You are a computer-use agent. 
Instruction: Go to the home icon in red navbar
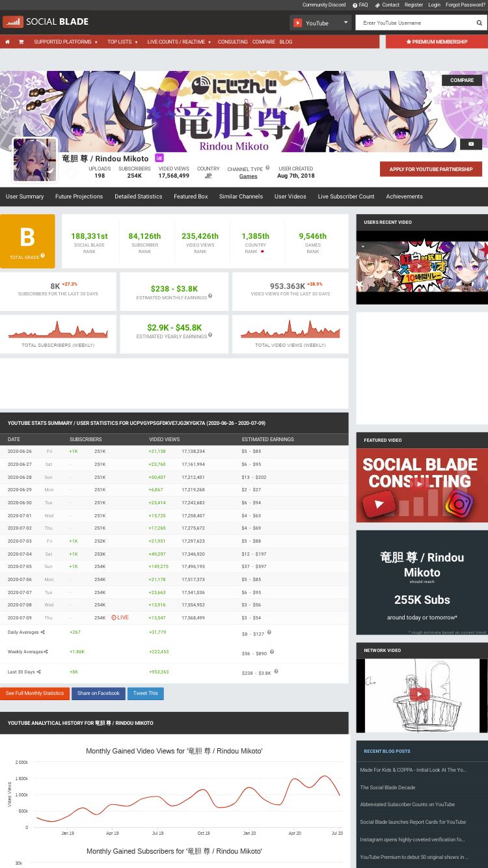coord(7,42)
